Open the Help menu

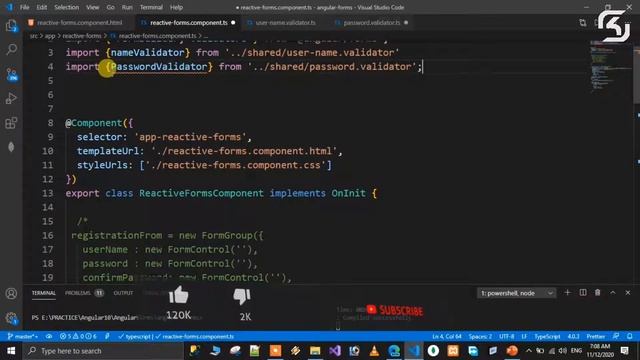coord(176,7)
